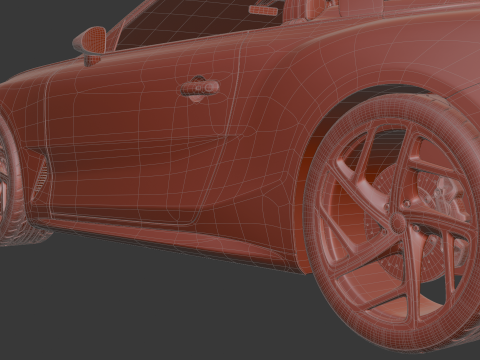This screenshot has height=360, width=480.
Task: Select the side mirror on the car
Action: (90, 43)
